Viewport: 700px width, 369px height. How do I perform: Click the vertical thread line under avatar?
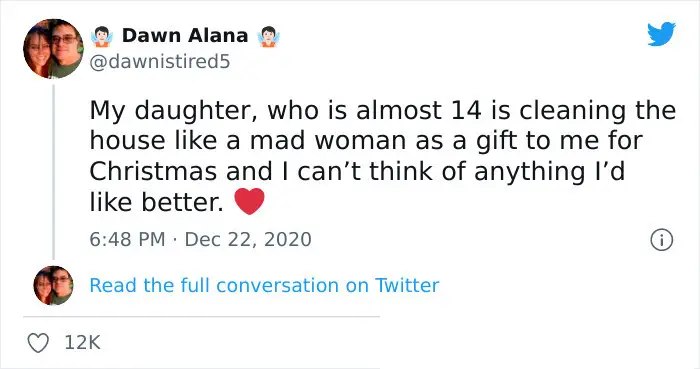[54, 172]
